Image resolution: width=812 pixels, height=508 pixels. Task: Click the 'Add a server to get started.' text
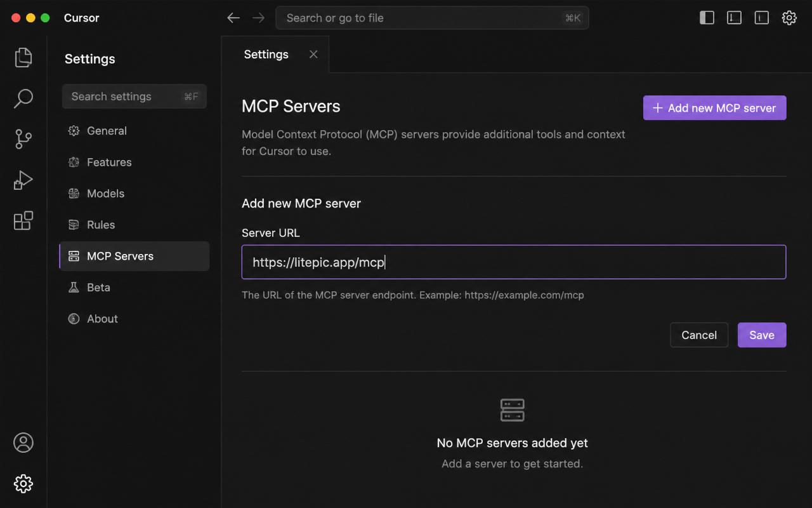[513, 464]
